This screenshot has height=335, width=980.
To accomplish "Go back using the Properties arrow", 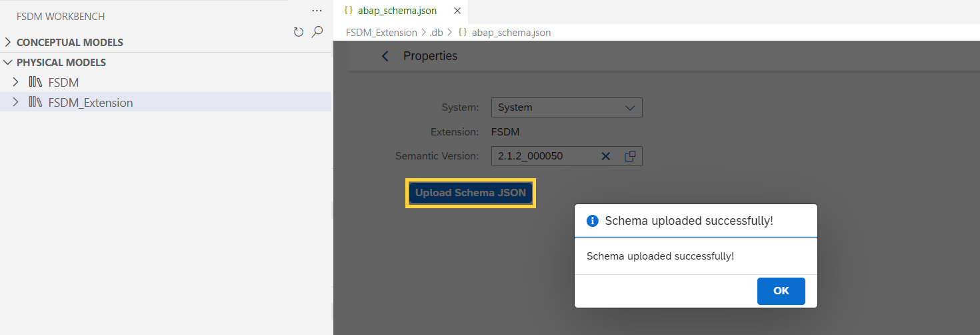I will 385,56.
